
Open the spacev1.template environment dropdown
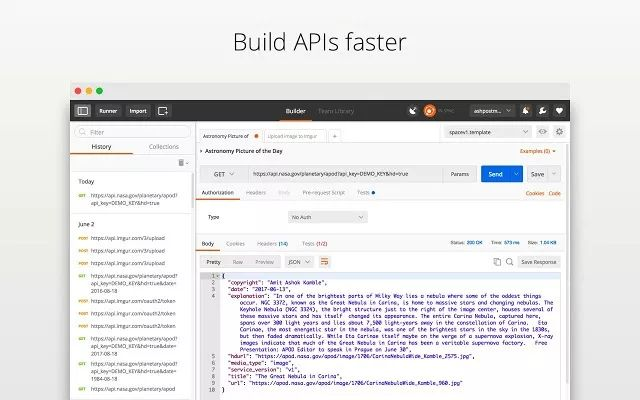[x=488, y=132]
